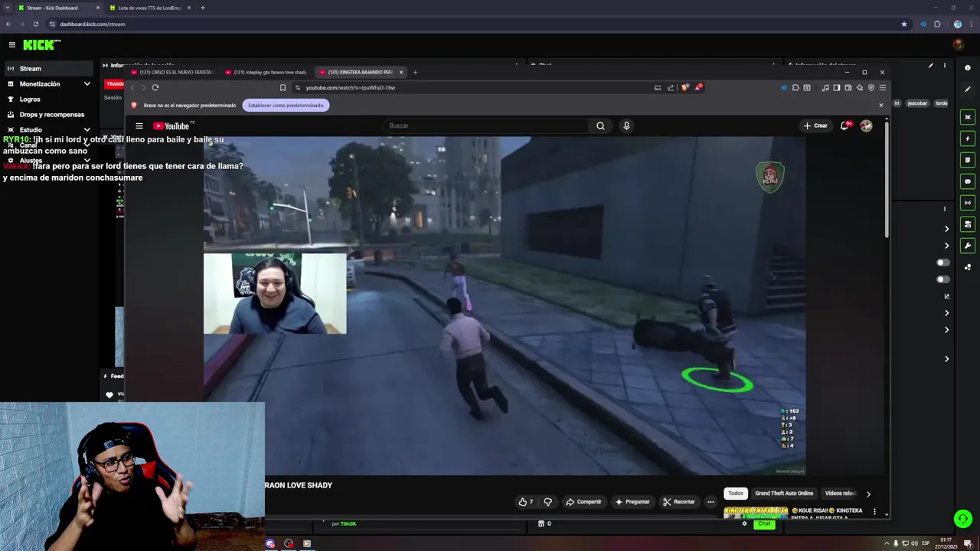Click the jescobar tag

(x=917, y=103)
